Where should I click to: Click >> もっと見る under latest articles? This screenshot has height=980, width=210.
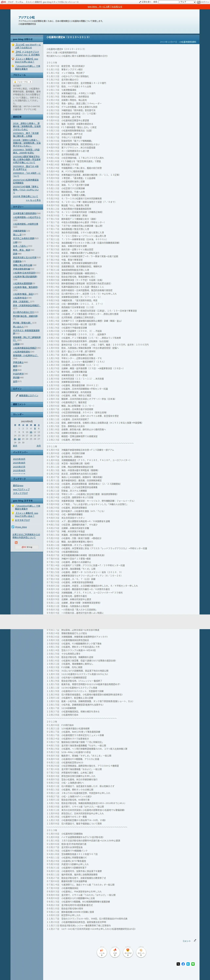(33, 200)
